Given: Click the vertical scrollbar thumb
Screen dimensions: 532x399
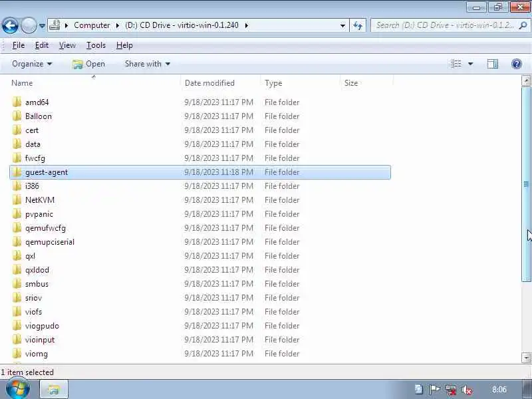Looking at the screenshot, I should click(x=526, y=184).
